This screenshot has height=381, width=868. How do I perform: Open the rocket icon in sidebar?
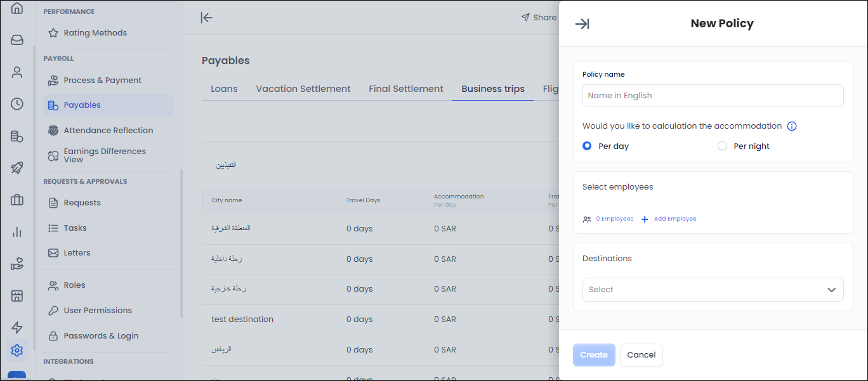(x=17, y=168)
